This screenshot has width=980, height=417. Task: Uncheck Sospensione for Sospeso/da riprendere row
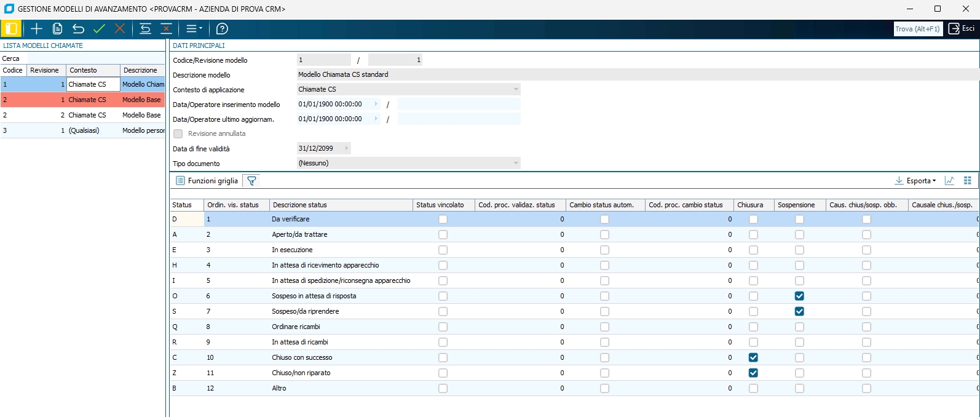[x=799, y=311]
